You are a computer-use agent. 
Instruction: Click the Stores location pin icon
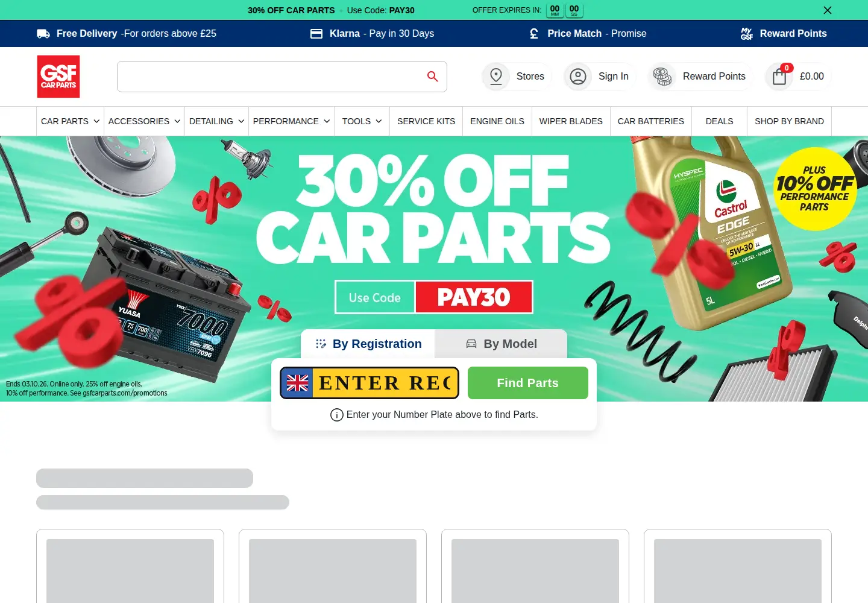pos(496,77)
